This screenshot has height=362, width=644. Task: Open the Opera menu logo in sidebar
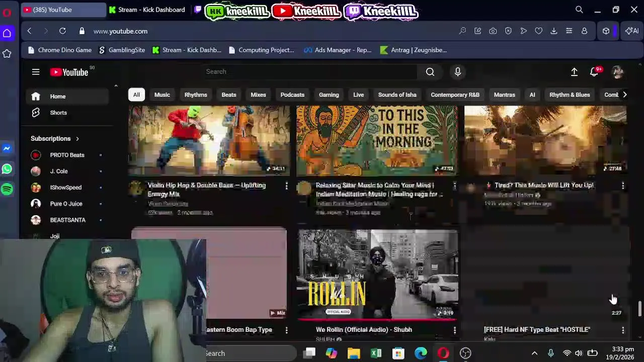7,13
